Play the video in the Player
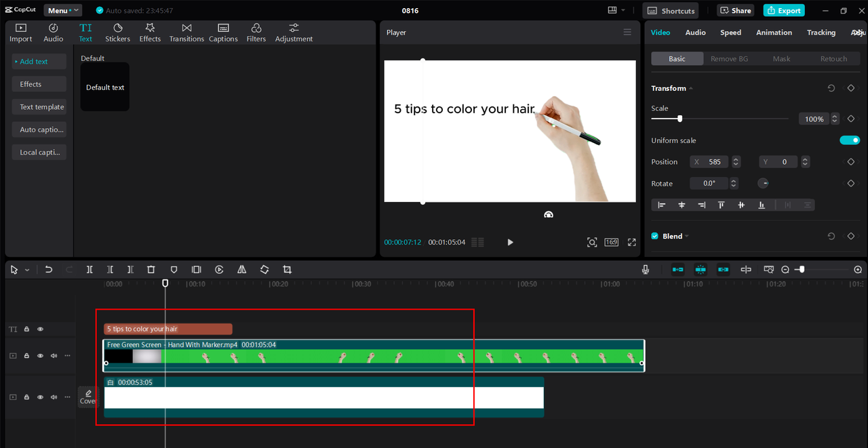This screenshot has width=868, height=448. 510,243
